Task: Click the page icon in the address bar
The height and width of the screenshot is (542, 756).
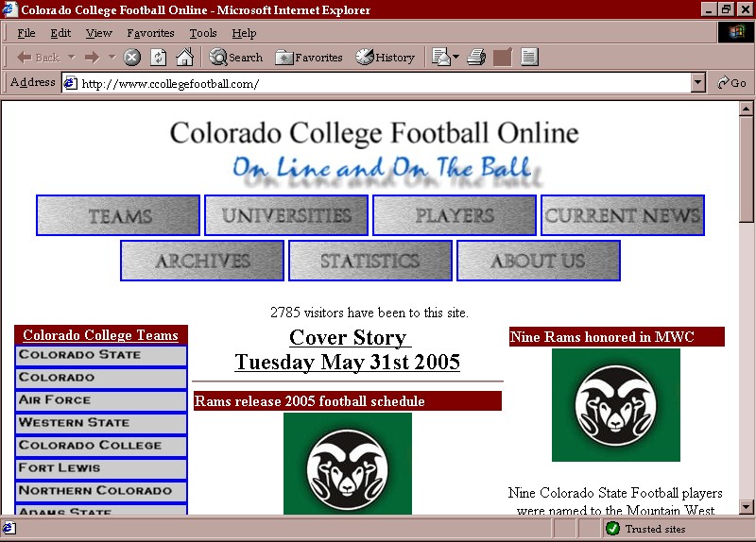Action: point(71,83)
